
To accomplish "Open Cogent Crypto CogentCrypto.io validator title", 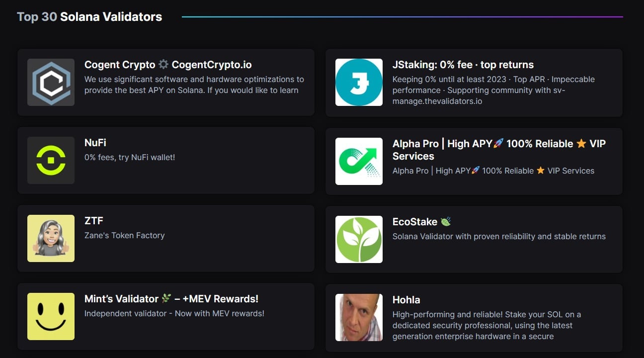I will 168,65.
